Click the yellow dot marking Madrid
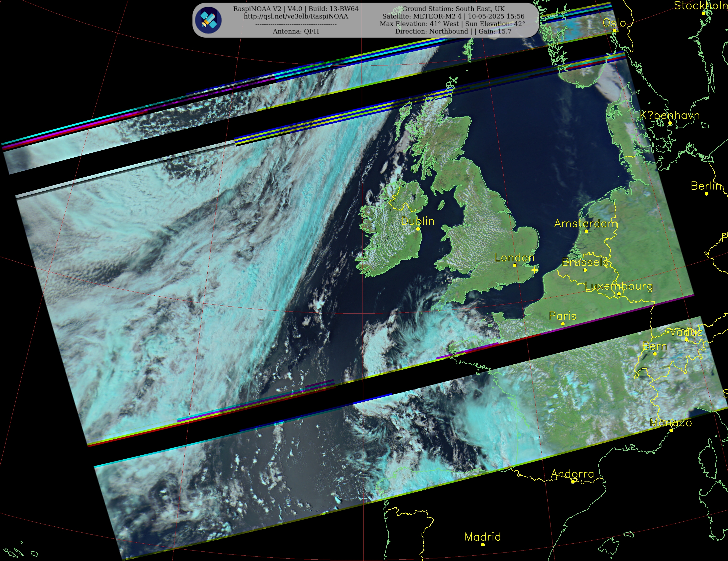The image size is (728, 561). [483, 545]
